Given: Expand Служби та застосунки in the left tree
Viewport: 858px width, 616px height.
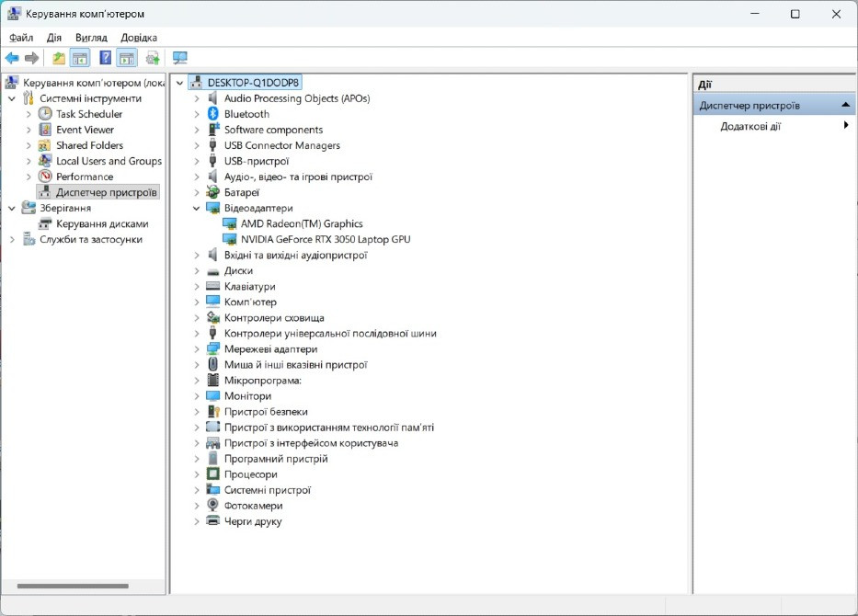Looking at the screenshot, I should (12, 239).
